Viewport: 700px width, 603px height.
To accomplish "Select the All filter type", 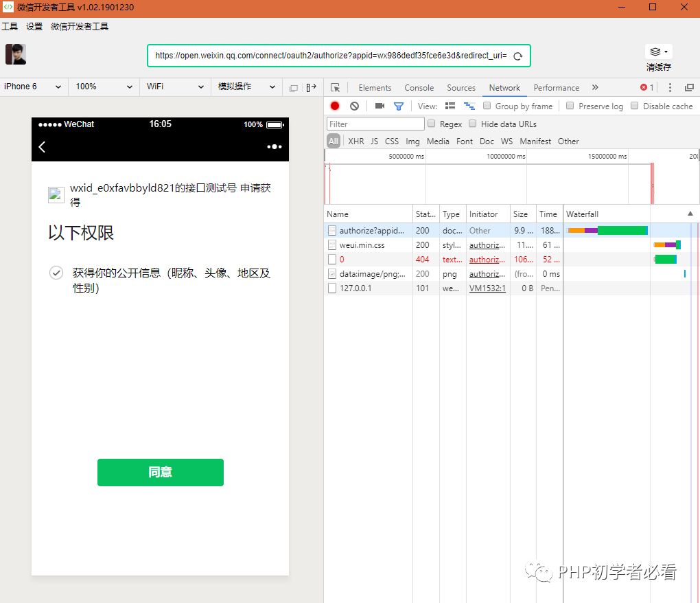I will pyautogui.click(x=334, y=141).
